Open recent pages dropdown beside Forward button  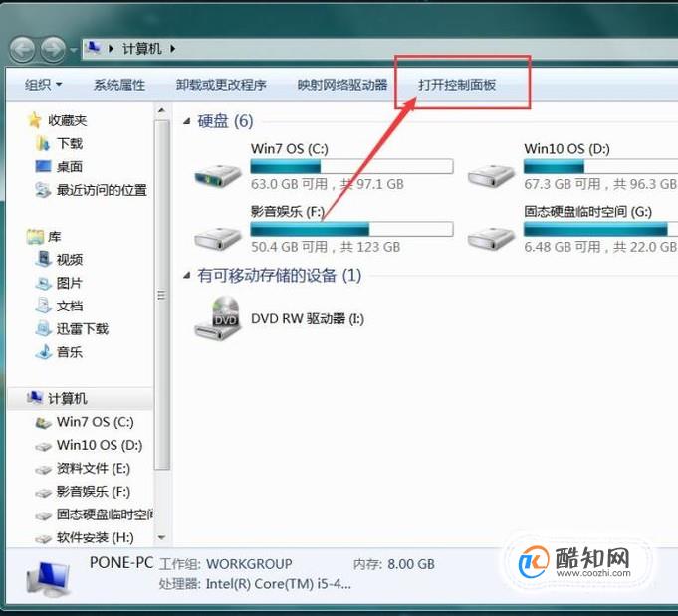click(74, 50)
